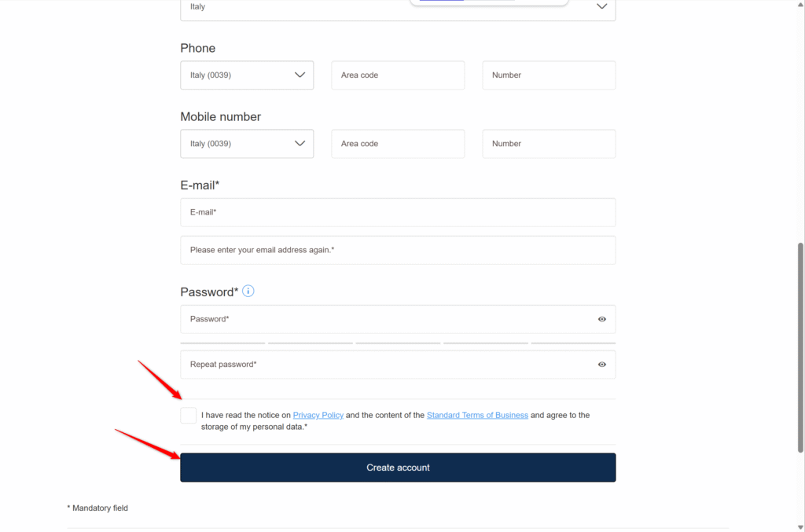The height and width of the screenshot is (532, 805).
Task: Select the Mobile number area code field
Action: [398, 144]
